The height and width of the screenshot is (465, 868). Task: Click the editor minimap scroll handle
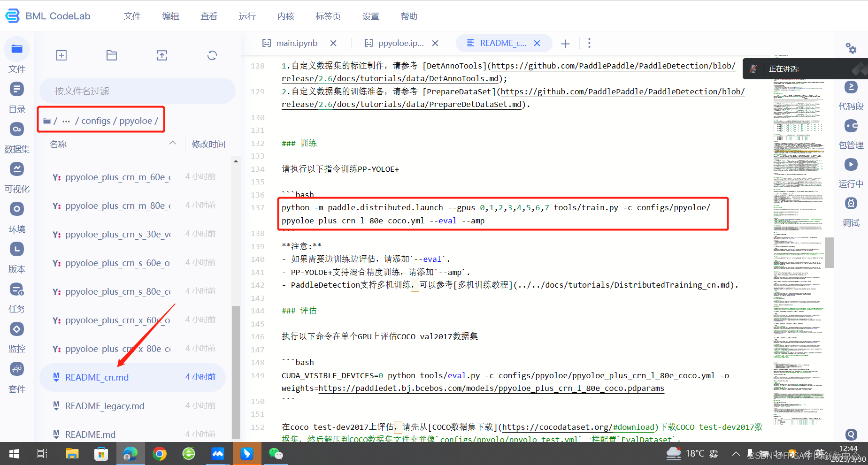(829, 252)
